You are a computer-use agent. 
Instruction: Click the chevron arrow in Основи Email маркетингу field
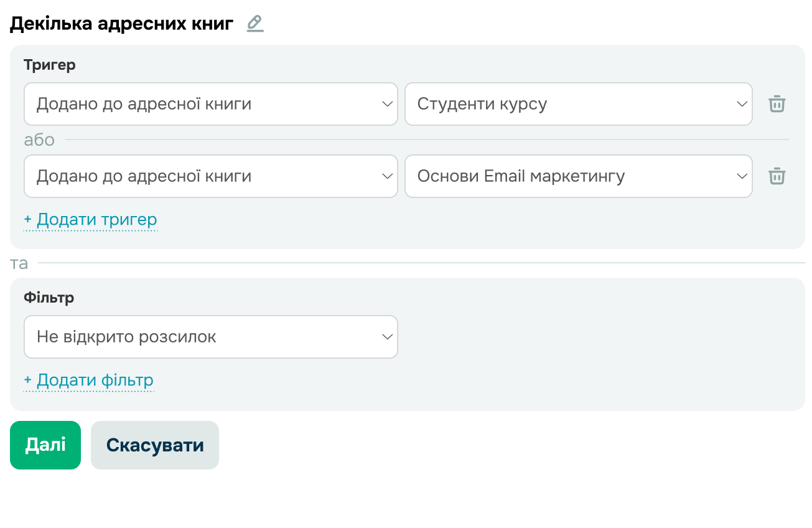(742, 176)
